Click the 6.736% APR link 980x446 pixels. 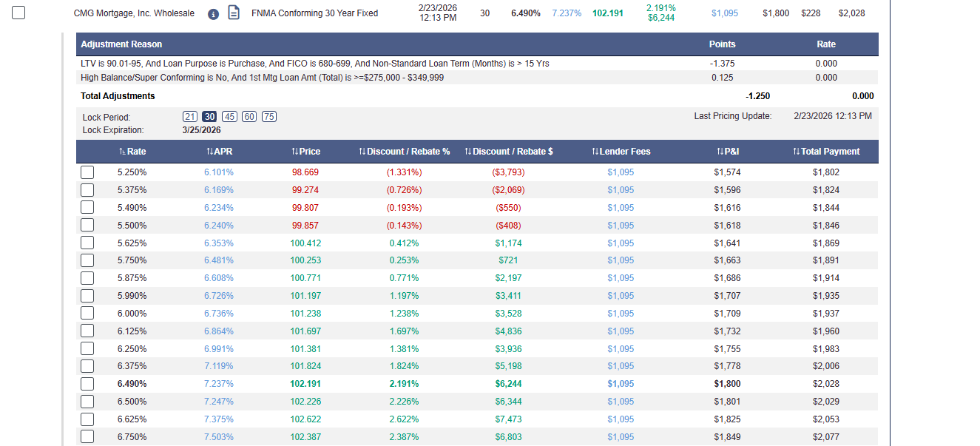pyautogui.click(x=219, y=314)
